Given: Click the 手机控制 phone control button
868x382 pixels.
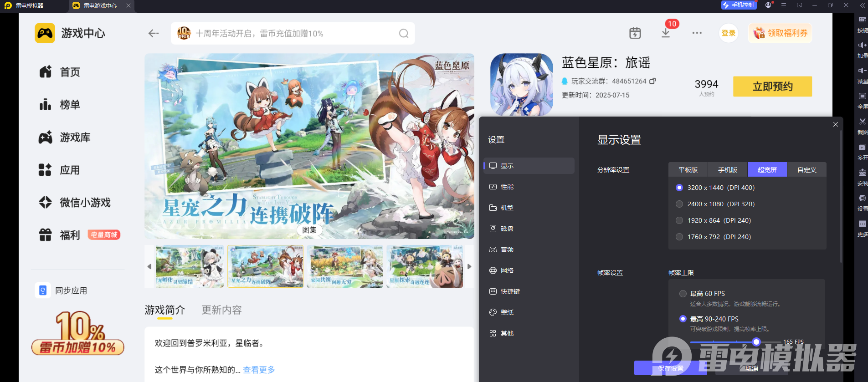Looking at the screenshot, I should coord(739,5).
